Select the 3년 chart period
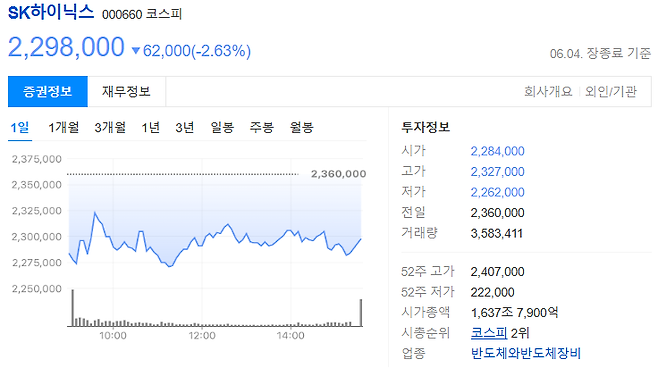658x368 pixels. [x=185, y=127]
